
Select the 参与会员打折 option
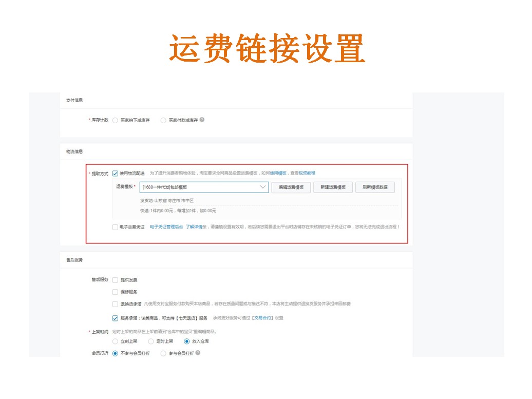[x=163, y=353]
